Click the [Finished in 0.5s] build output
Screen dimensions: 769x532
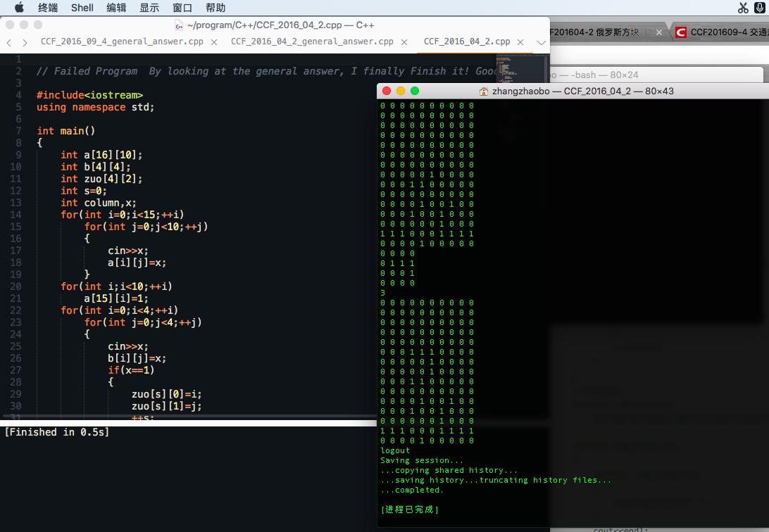tap(57, 432)
